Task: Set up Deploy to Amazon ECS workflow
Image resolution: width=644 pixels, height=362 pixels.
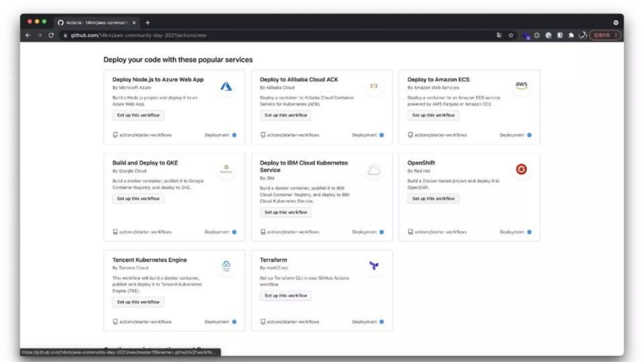Action: coord(433,115)
